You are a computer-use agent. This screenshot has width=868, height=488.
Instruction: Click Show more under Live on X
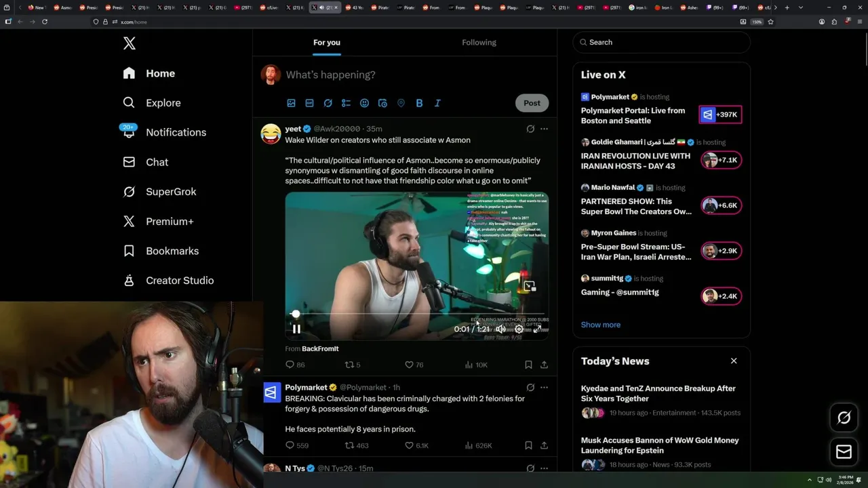tap(600, 325)
